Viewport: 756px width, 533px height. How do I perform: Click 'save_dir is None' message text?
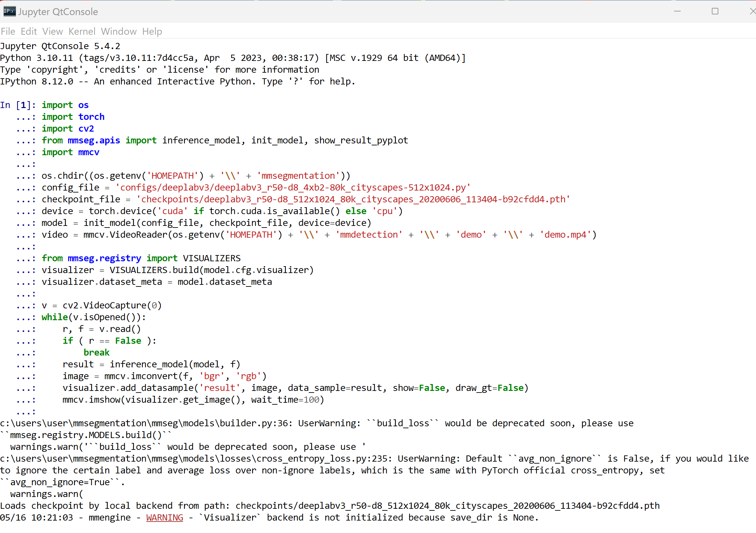pos(492,518)
